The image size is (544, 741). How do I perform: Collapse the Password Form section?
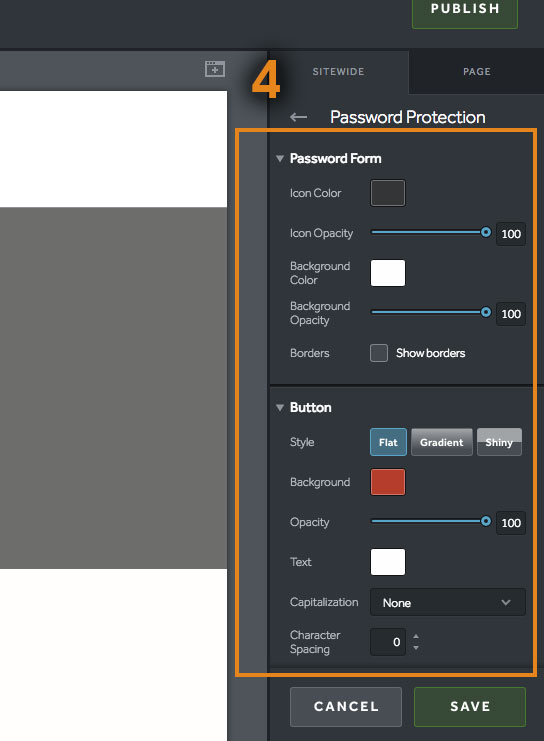tap(280, 158)
